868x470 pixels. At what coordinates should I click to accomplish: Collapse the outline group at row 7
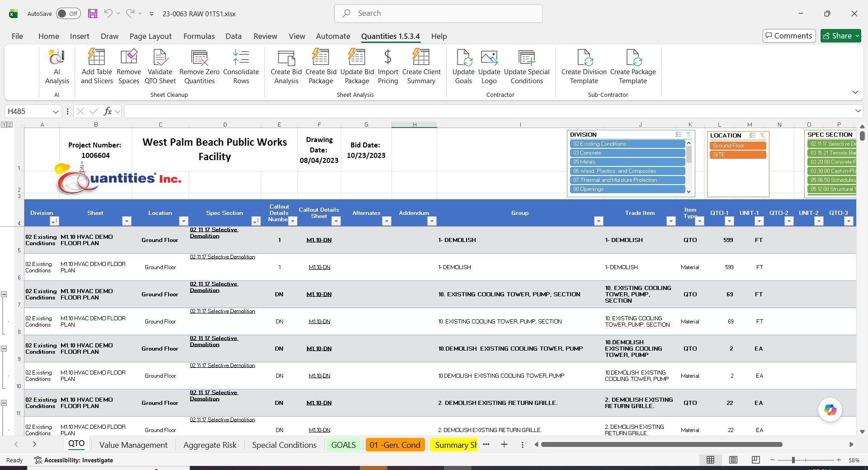(x=4, y=294)
